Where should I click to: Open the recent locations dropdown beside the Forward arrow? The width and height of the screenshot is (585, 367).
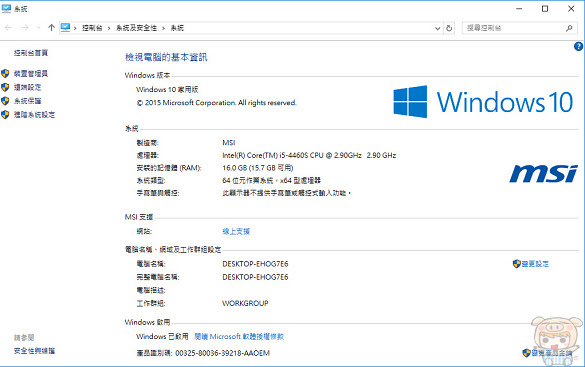click(38, 28)
